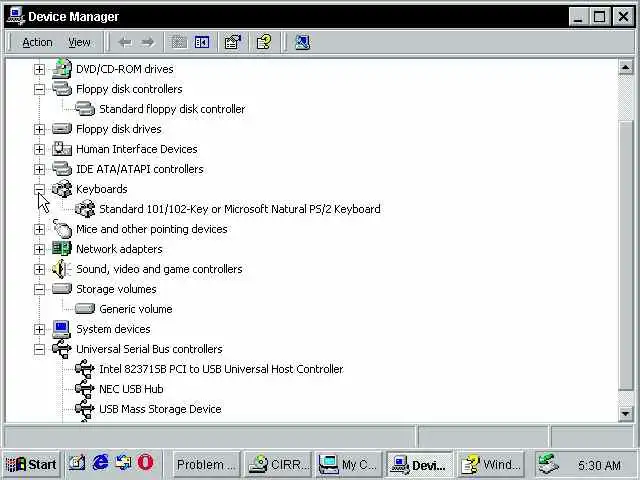Select NEC USB Hub label

131,389
